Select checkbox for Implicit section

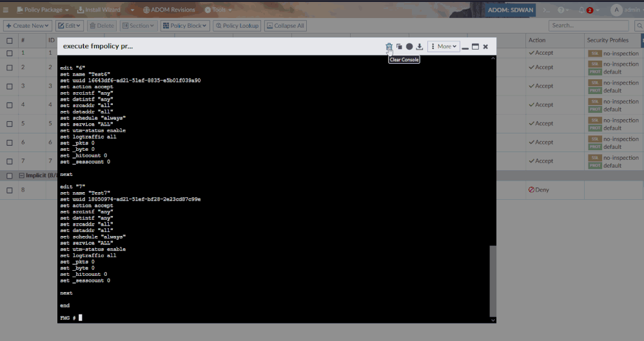[10, 175]
